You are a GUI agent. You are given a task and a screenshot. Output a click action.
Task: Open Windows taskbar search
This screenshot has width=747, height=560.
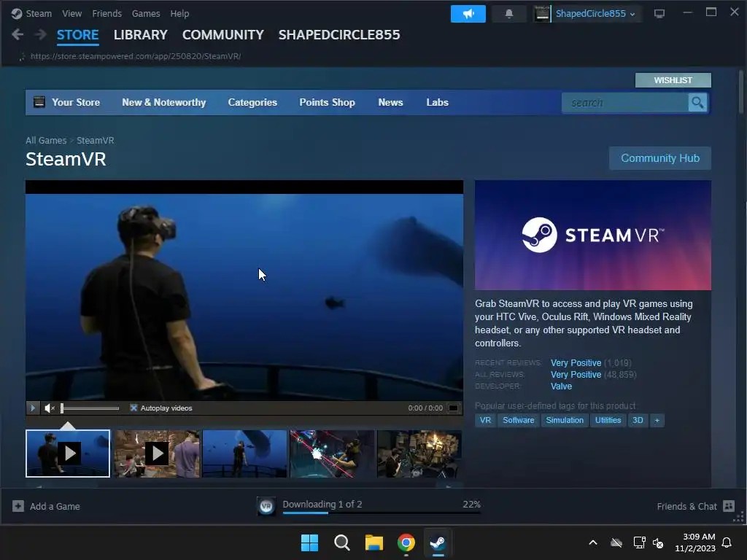point(341,542)
